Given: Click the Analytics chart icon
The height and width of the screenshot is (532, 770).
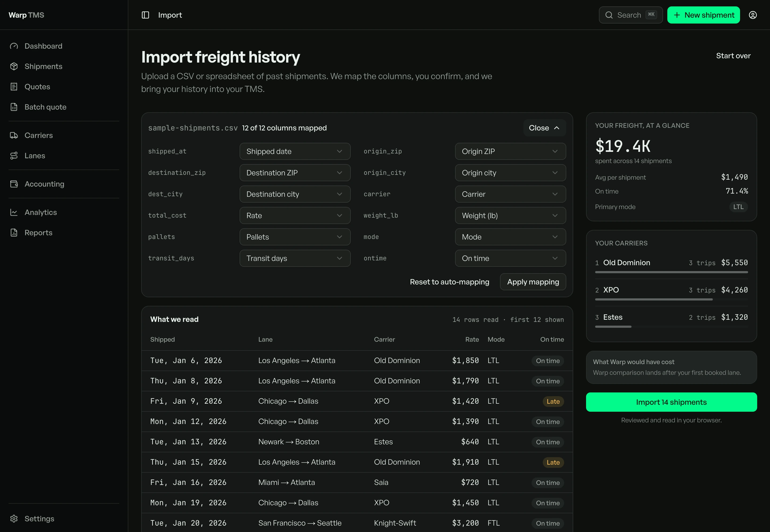Looking at the screenshot, I should coord(14,212).
